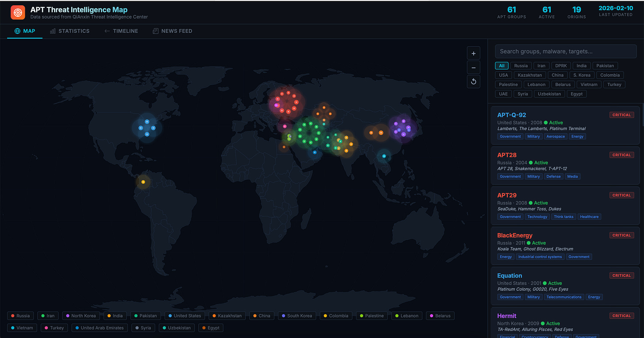This screenshot has height=338, width=644.
Task: Select the yellow Colombia marker on the map
Action: tap(143, 182)
